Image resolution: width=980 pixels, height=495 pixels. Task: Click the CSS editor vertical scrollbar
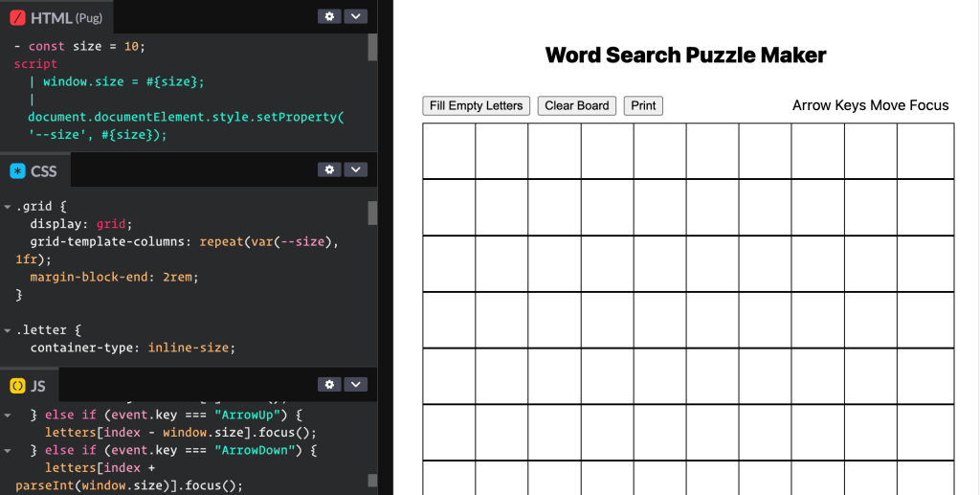[x=372, y=213]
